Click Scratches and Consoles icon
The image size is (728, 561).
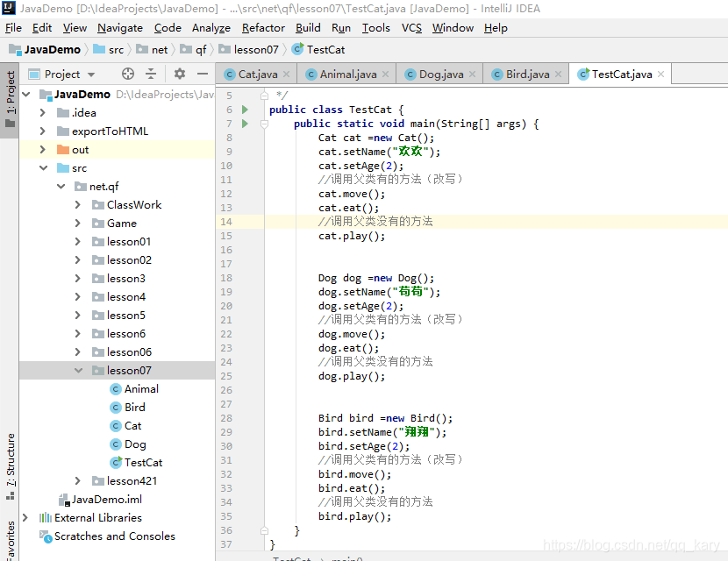pyautogui.click(x=46, y=536)
